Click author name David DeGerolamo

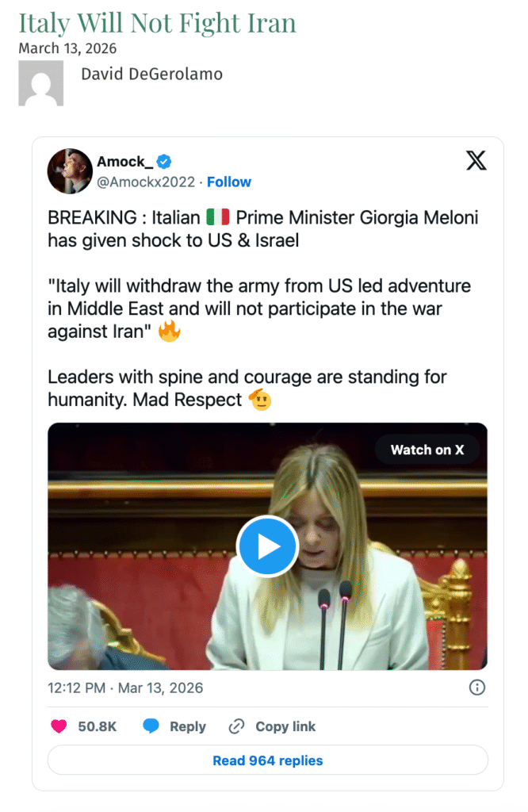(x=151, y=75)
